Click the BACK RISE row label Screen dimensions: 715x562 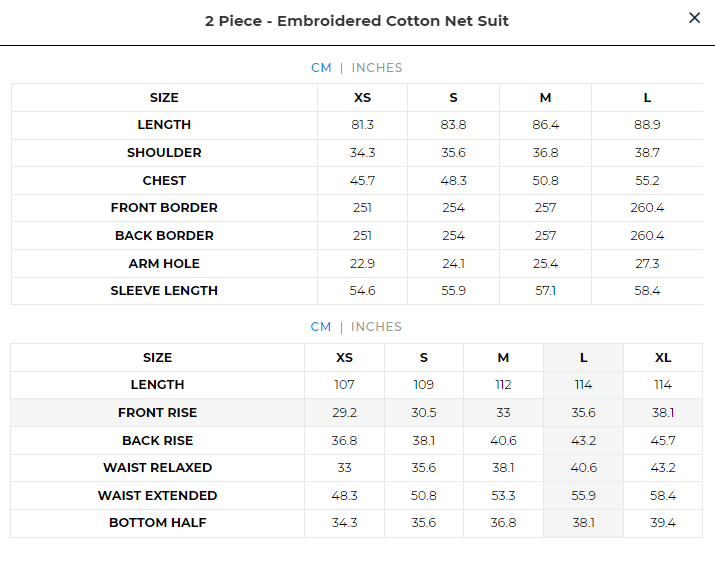coord(157,441)
